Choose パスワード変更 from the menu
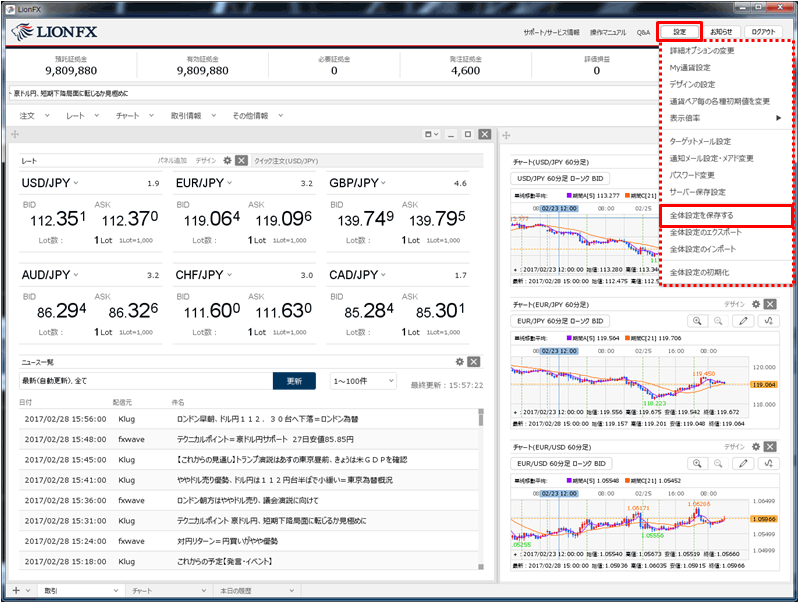Image resolution: width=799 pixels, height=603 pixels. click(692, 175)
